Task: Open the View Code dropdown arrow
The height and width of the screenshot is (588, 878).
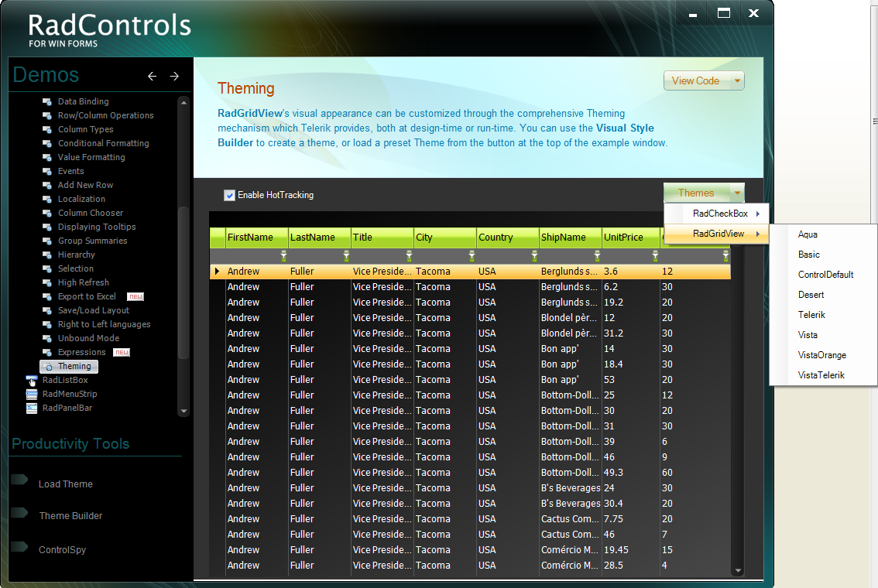Action: coord(737,81)
